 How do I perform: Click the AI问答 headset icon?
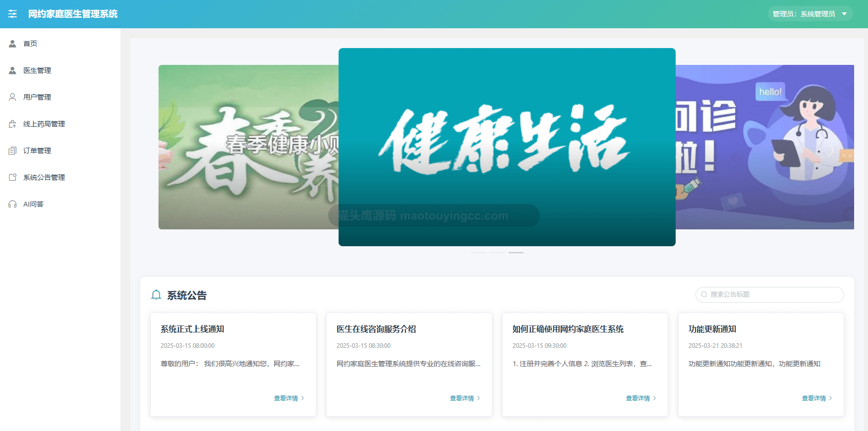(12, 204)
